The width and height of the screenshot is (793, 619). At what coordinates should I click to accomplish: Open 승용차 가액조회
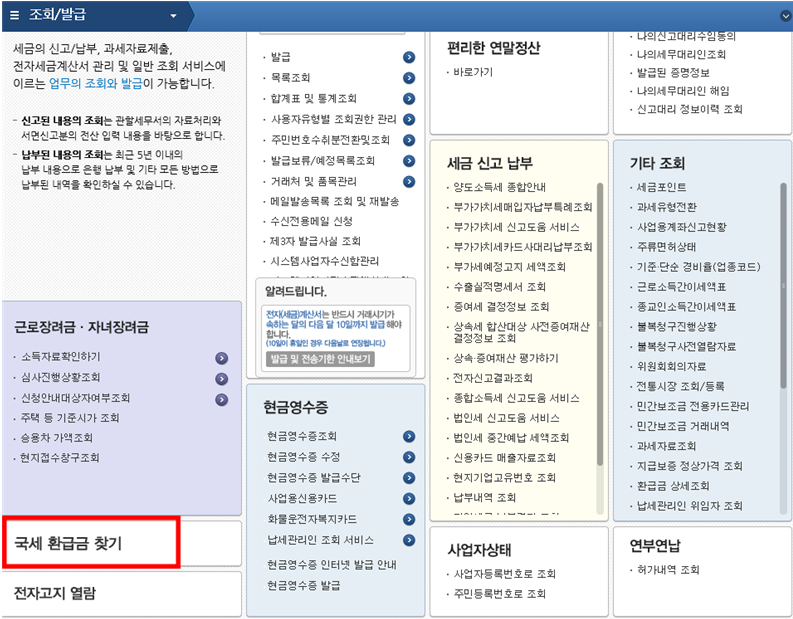(57, 438)
